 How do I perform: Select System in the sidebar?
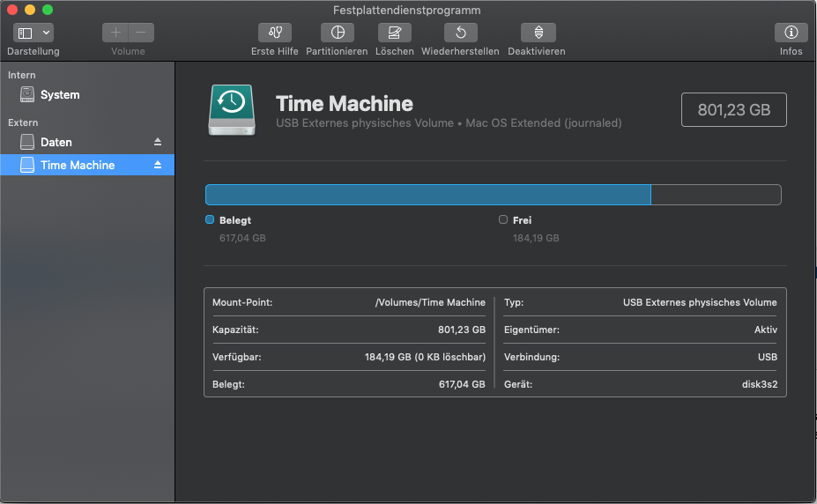(60, 94)
